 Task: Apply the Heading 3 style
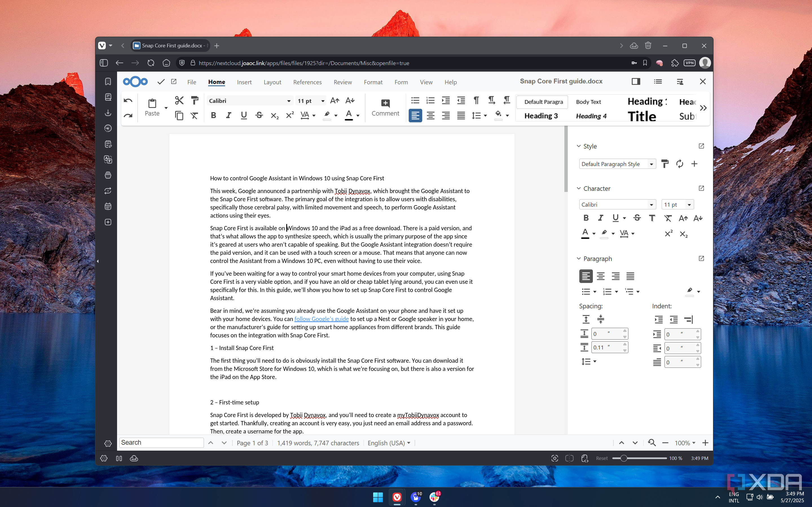click(541, 116)
